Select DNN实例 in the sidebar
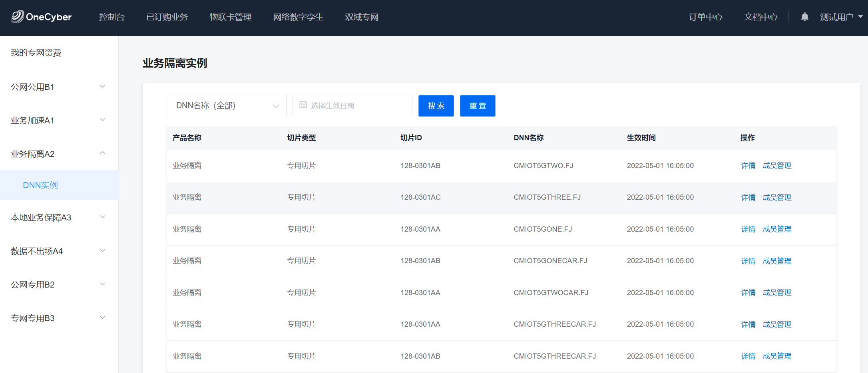Screen dimensions: 868x373 tap(40, 185)
